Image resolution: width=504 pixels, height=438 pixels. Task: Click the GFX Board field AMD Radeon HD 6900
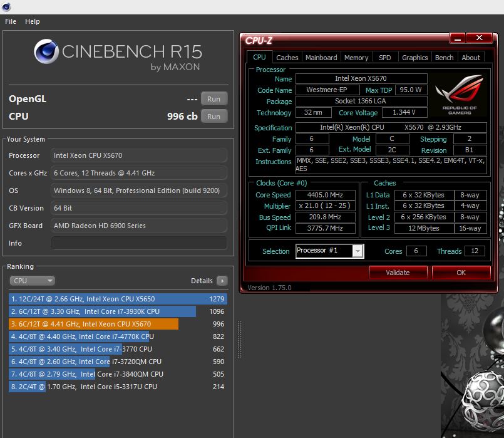point(139,226)
